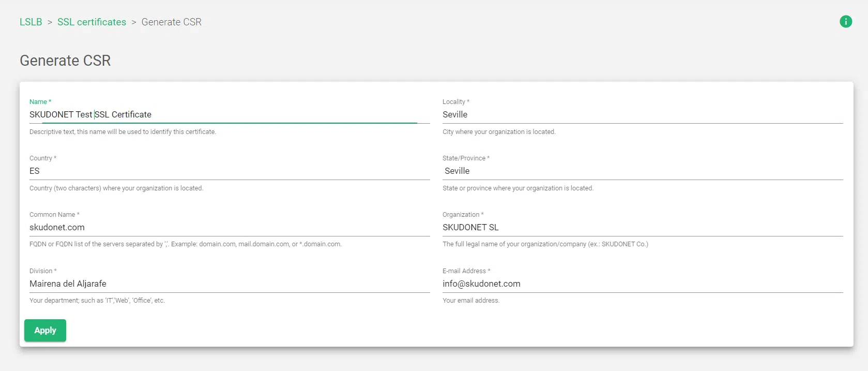Screen dimensions: 868x371
Task: Go to SSL certificates breadcrumb
Action: 92,22
